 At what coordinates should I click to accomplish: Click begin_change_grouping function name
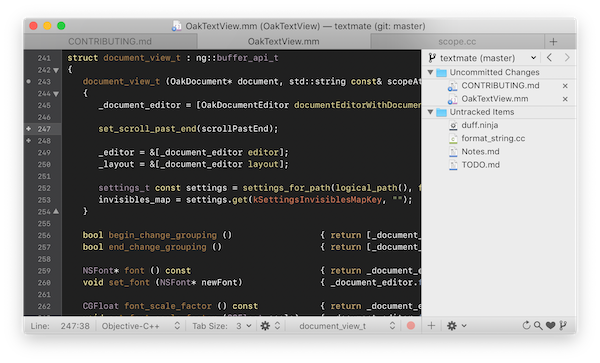tap(163, 235)
